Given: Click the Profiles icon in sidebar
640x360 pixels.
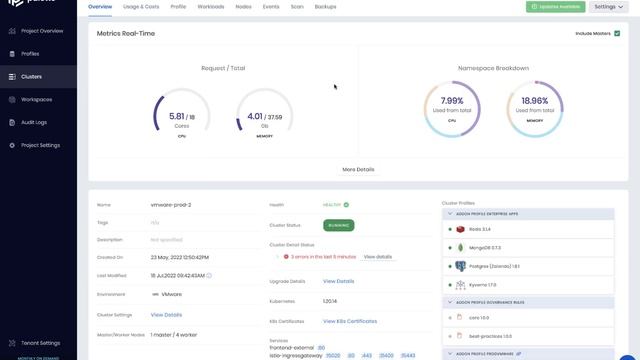Looking at the screenshot, I should (x=12, y=54).
